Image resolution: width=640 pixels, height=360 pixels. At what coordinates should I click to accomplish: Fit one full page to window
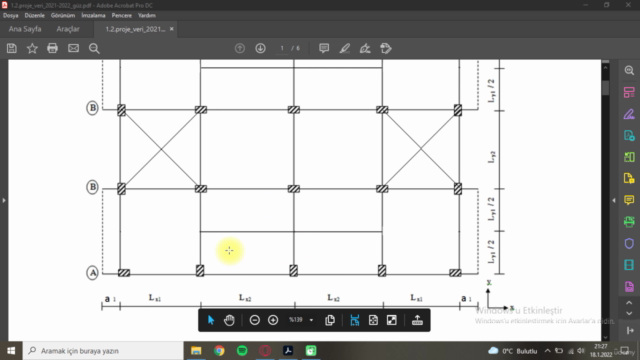point(373,320)
